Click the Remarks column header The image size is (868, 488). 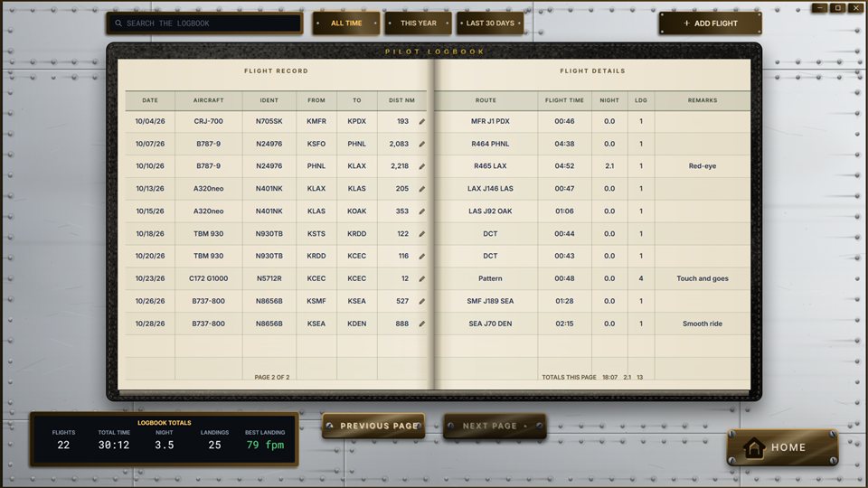click(x=703, y=100)
